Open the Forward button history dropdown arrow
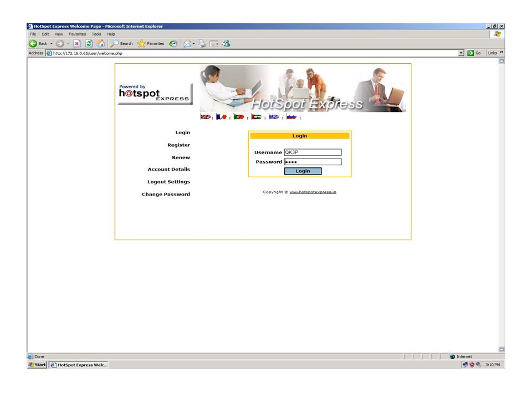 68,44
